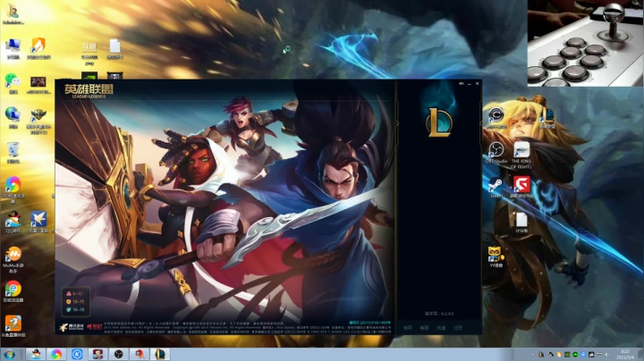Click the age rating 8+ 12+ 16+ box
644x361 pixels.
75,302
